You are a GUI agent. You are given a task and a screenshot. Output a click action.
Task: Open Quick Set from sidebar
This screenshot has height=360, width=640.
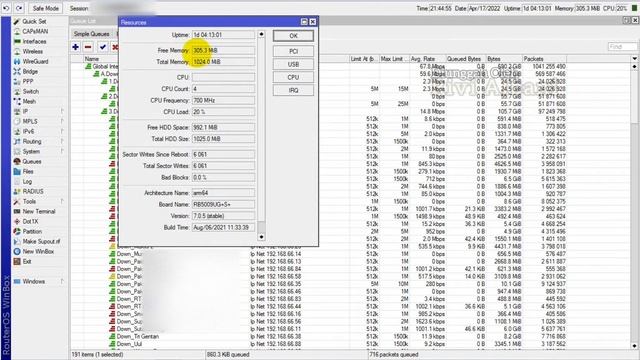[34, 21]
